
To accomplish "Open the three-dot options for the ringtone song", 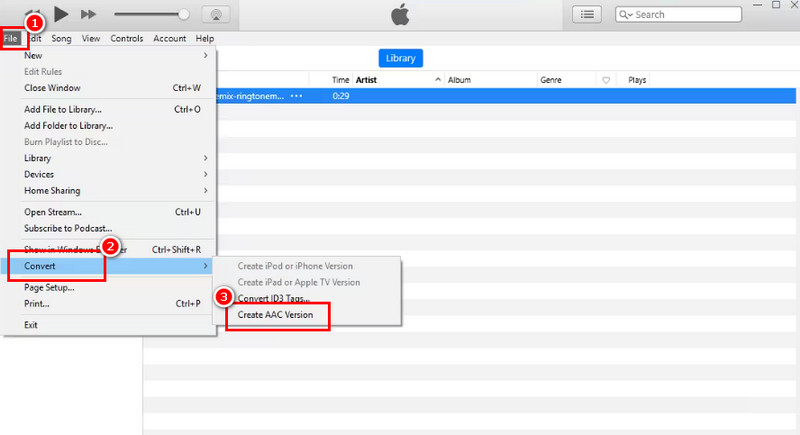I will (296, 96).
